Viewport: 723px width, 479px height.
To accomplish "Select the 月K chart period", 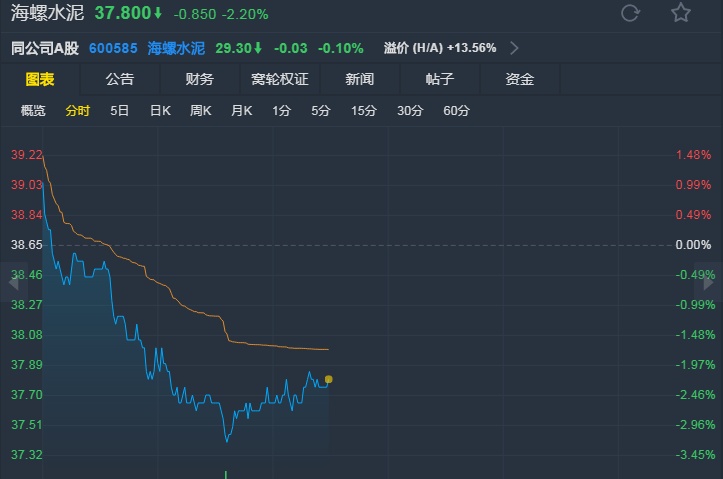I will (241, 111).
